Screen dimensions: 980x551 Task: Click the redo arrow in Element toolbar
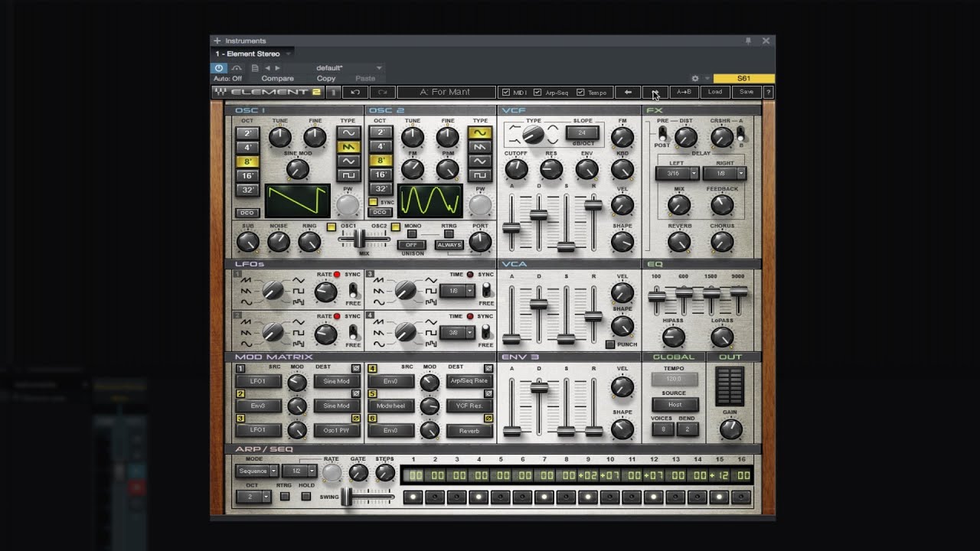point(383,92)
